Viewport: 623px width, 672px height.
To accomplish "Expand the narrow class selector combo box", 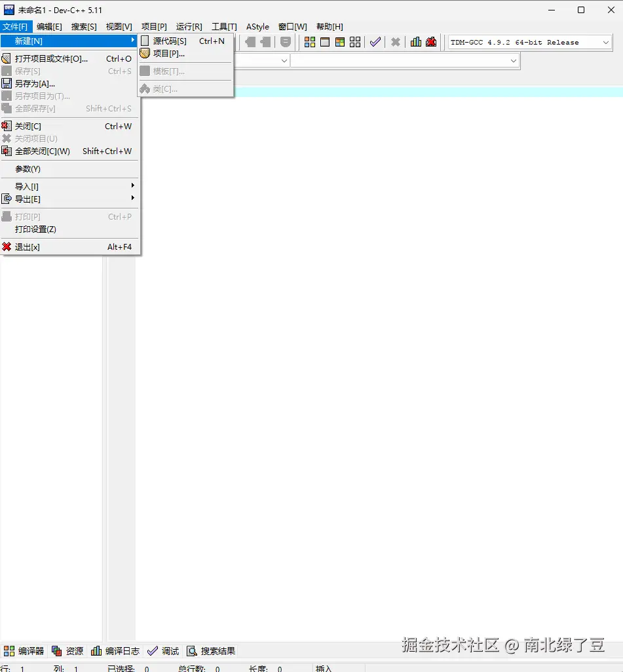I will click(261, 60).
